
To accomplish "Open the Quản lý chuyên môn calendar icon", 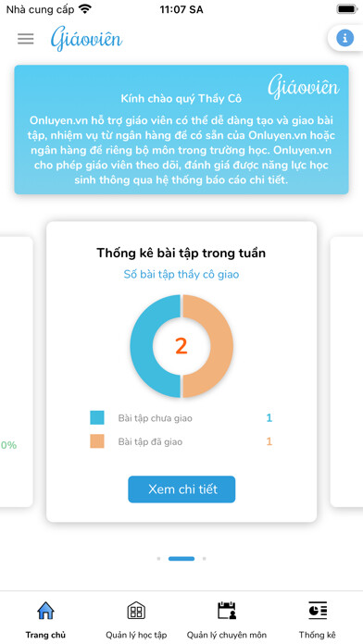I will click(x=227, y=611).
